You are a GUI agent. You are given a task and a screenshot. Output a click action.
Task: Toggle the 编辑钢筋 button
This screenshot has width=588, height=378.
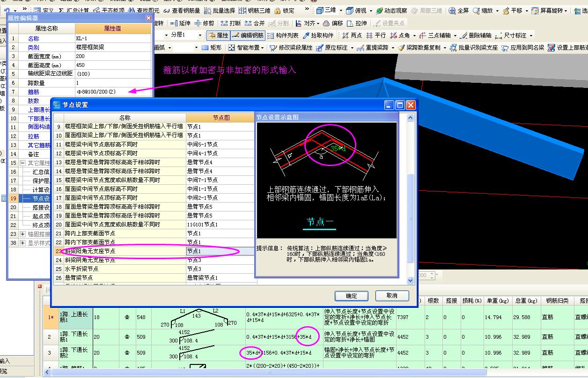click(247, 35)
